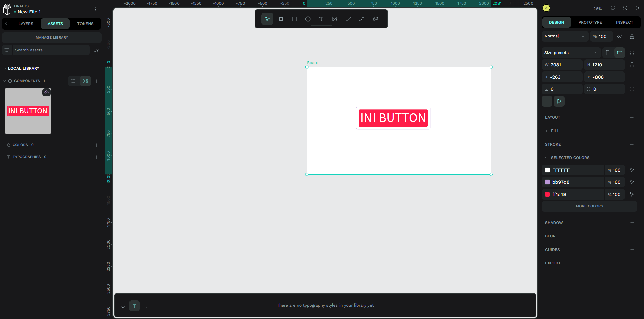Click the Image insert tool
Screen dimensions: 644x319
tap(334, 19)
